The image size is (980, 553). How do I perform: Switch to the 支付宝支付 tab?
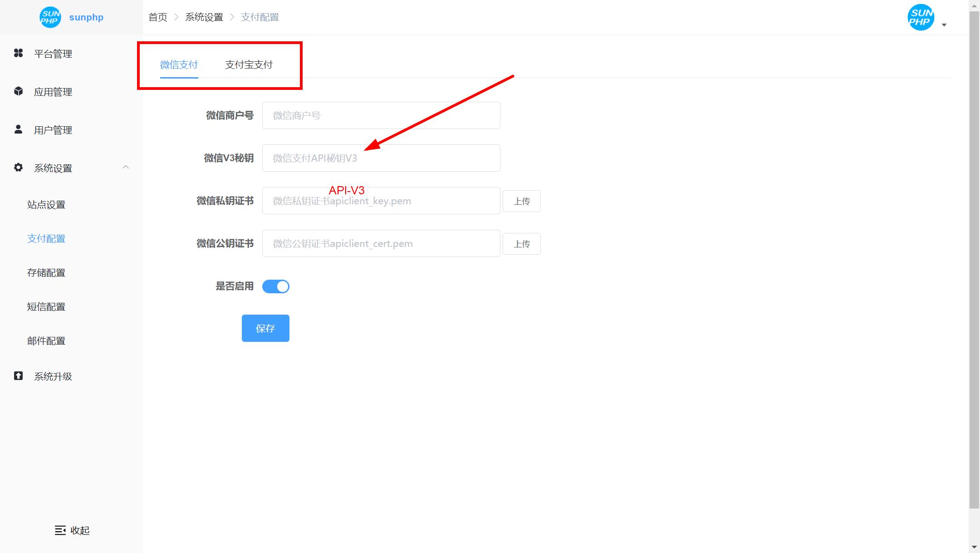(249, 64)
